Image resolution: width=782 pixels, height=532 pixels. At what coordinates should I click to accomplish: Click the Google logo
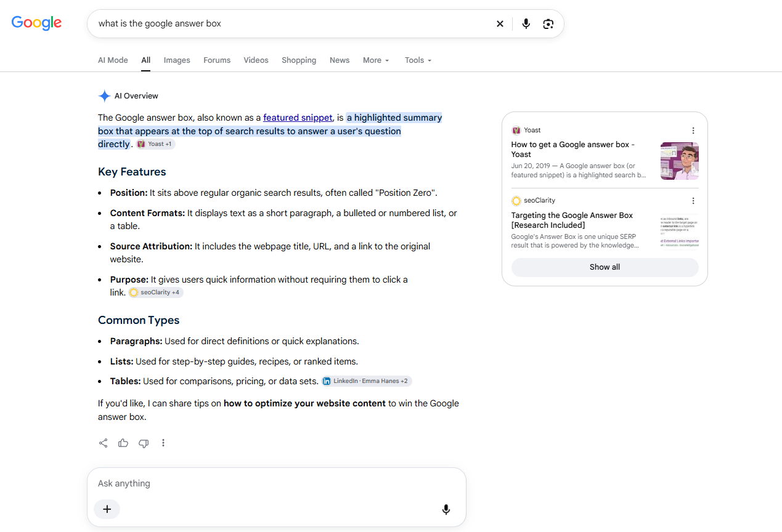[36, 23]
